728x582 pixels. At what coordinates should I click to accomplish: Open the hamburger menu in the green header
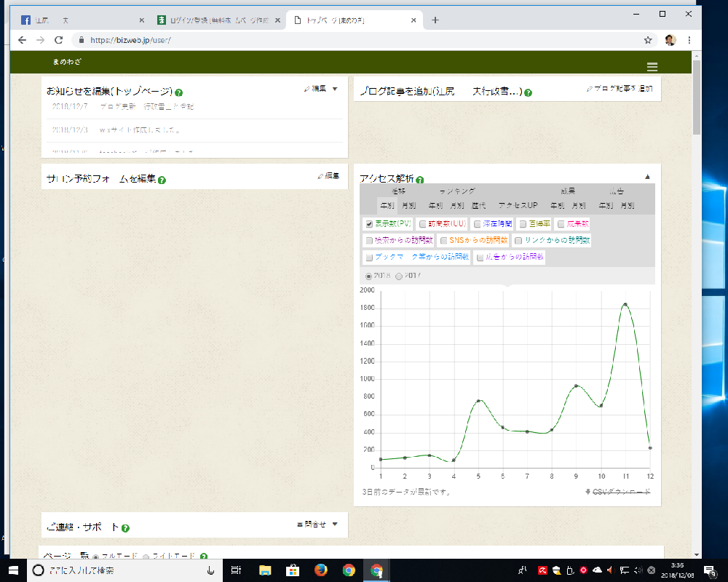coord(652,67)
